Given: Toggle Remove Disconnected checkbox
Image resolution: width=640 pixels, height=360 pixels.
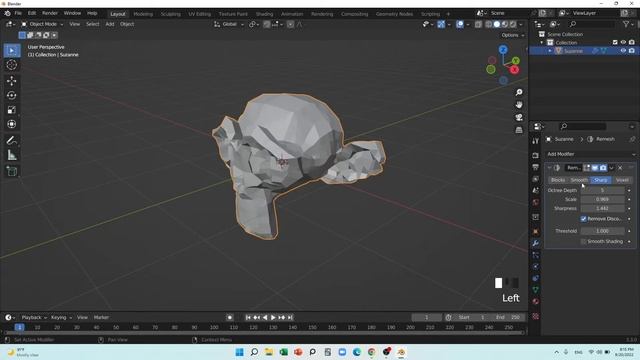Looking at the screenshot, I should pyautogui.click(x=584, y=219).
